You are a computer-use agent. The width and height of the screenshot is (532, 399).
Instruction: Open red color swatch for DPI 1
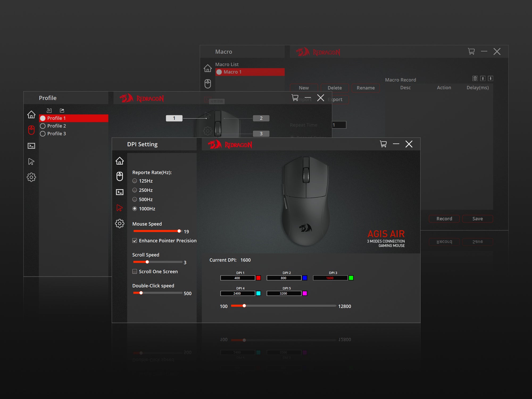click(x=258, y=278)
